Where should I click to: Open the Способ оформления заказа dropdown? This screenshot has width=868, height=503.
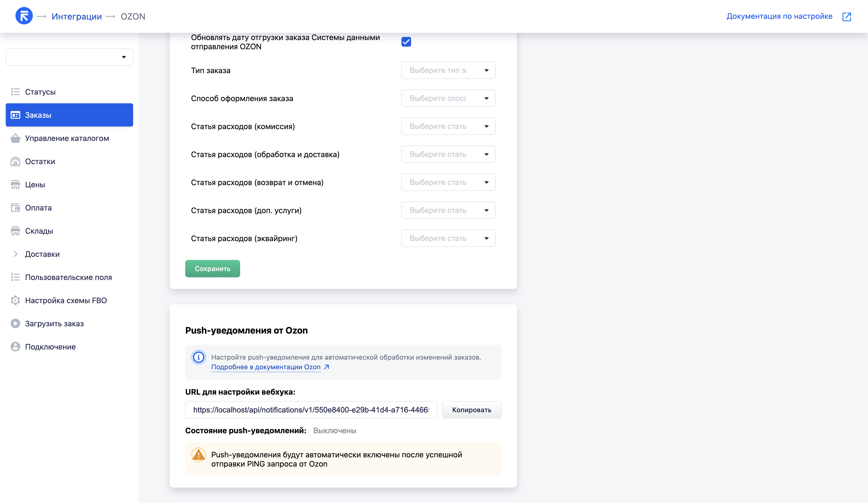coord(448,98)
